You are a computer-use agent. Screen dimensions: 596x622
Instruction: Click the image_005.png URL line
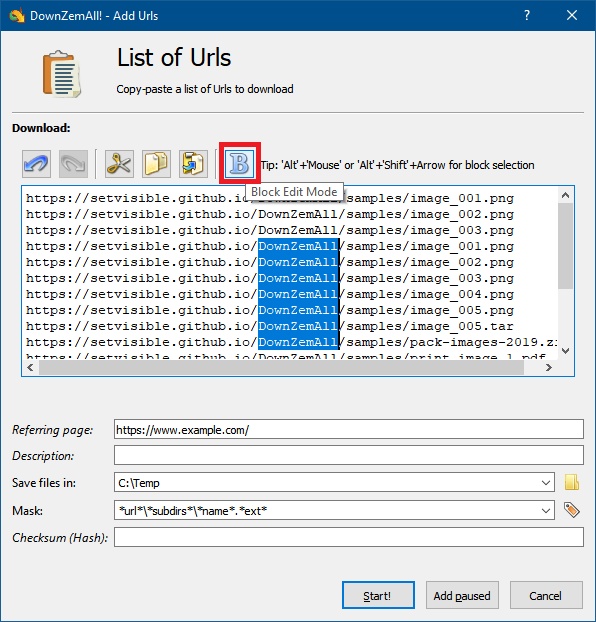[270, 310]
